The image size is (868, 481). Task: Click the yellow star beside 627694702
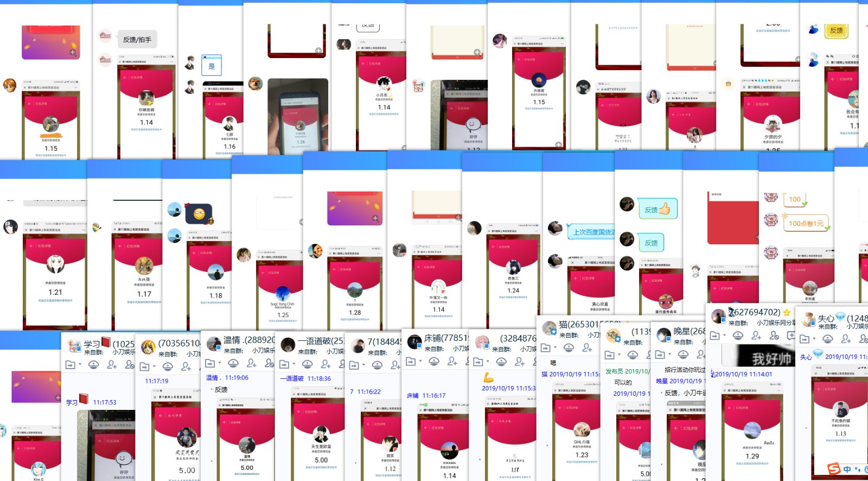[787, 313]
